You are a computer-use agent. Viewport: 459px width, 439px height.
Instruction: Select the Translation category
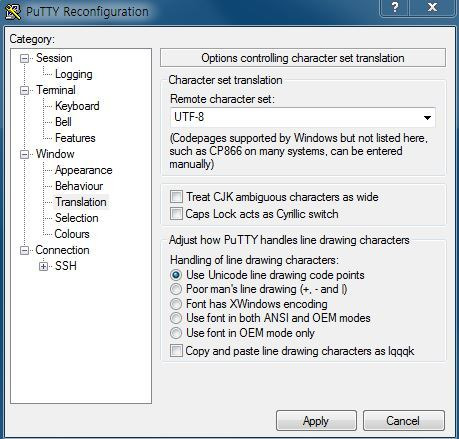coord(81,202)
